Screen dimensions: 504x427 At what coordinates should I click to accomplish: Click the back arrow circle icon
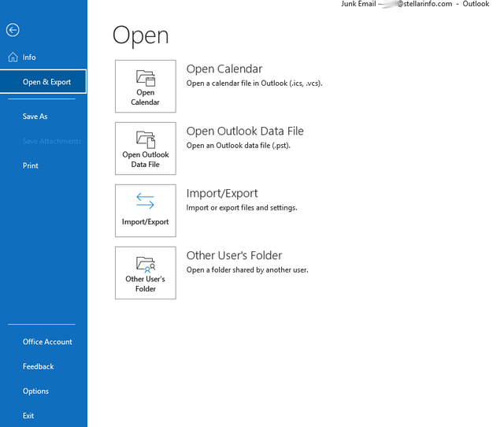pyautogui.click(x=13, y=30)
